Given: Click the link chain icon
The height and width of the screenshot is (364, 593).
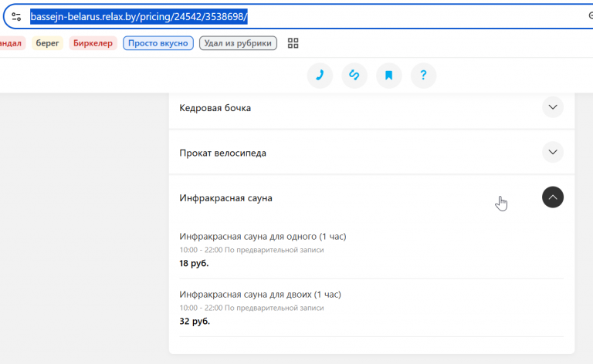Looking at the screenshot, I should click(354, 76).
